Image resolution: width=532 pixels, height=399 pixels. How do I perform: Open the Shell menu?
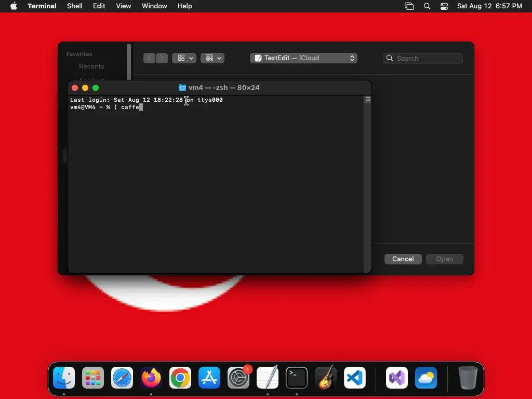[x=75, y=6]
